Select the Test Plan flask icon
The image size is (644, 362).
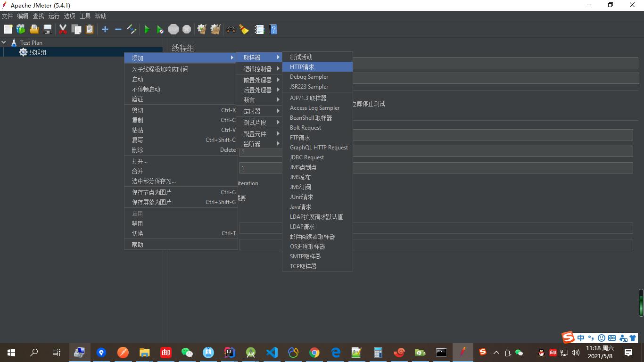coord(14,42)
